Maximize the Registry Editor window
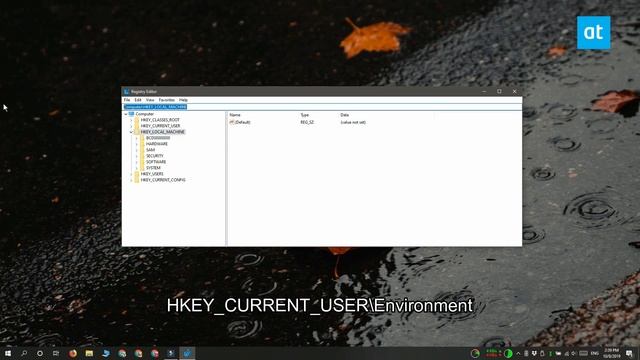Viewport: 640px width, 360px height. point(499,91)
